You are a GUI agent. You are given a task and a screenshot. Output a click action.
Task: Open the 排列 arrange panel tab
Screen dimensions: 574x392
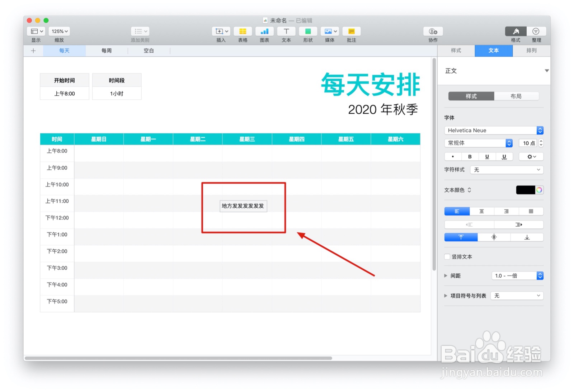[x=531, y=51]
